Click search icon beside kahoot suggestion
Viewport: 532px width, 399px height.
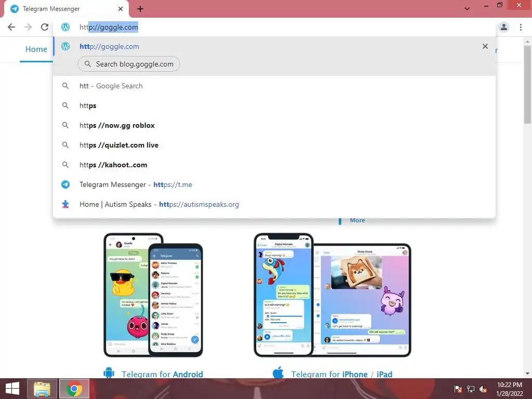tap(65, 165)
